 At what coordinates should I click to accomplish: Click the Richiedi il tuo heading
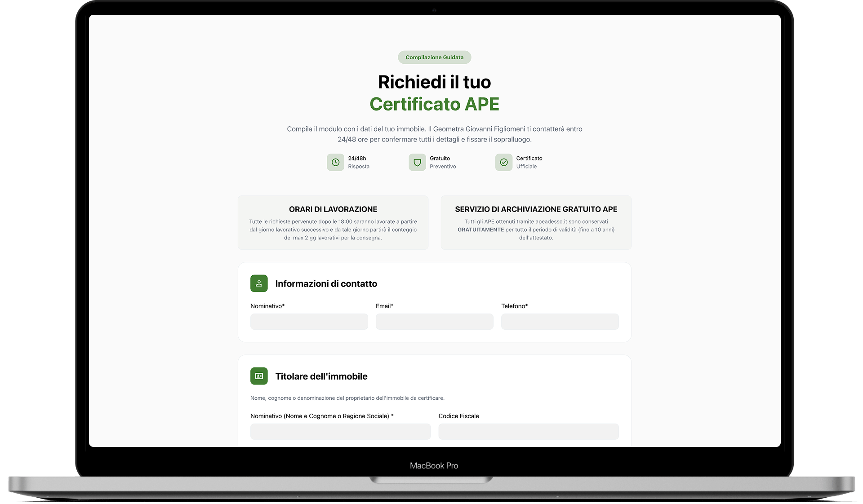(434, 82)
